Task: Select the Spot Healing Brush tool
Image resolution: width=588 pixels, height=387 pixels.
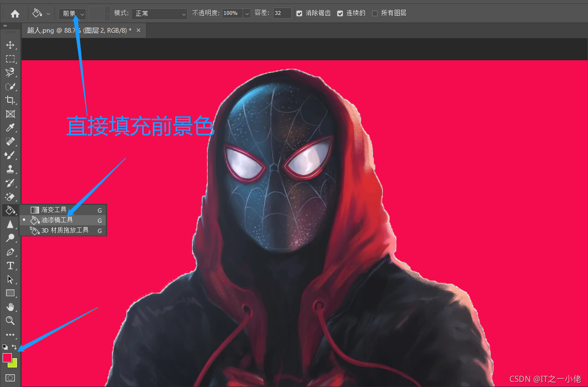Action: click(x=10, y=142)
